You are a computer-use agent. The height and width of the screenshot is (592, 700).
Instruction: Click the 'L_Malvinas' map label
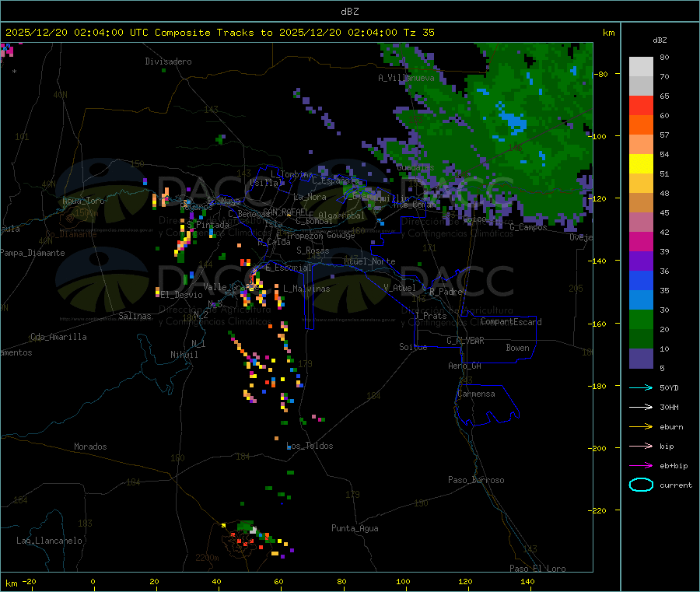(306, 289)
